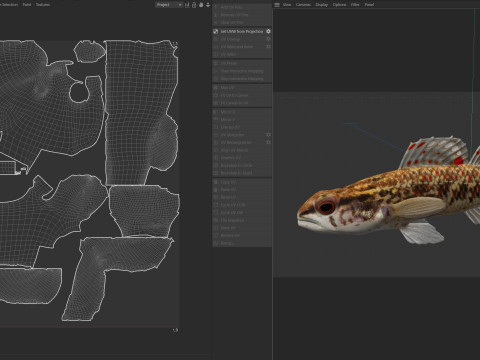Click the small oval UV island
This screenshot has width=480, height=360.
(x=89, y=52)
